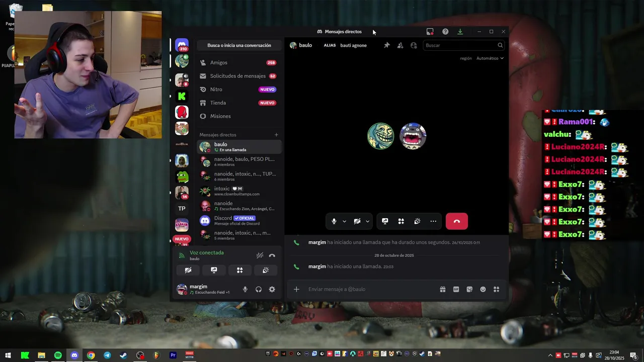Click baulo's troll face call avatar
This screenshot has height=362, width=644.
[x=381, y=136]
